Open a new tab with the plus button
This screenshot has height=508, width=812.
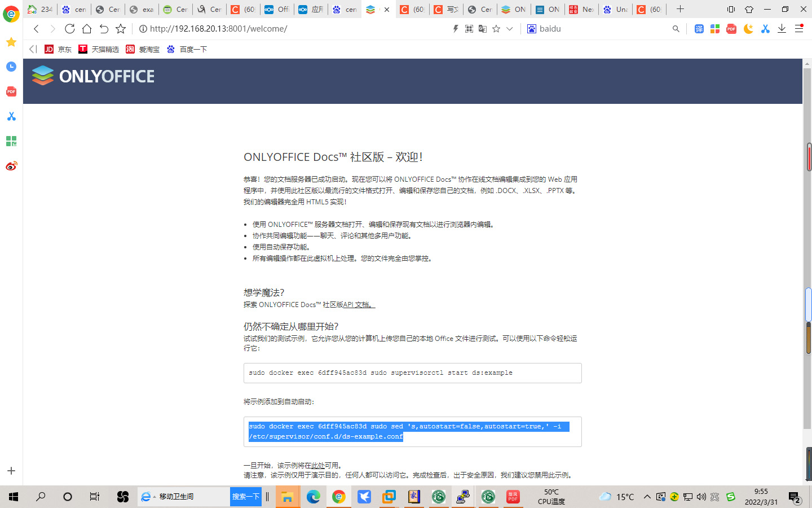[x=680, y=9]
